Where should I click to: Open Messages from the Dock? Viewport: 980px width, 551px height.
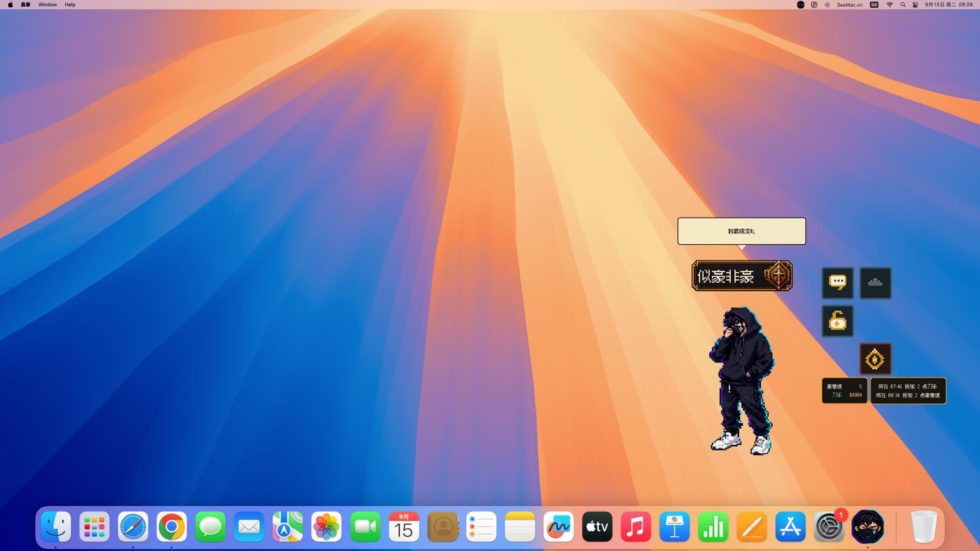(x=210, y=527)
